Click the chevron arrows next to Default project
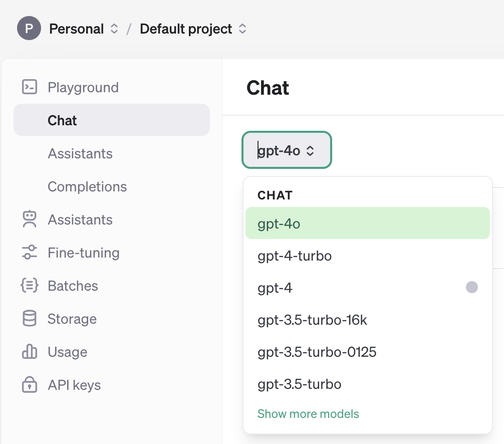 coord(242,29)
